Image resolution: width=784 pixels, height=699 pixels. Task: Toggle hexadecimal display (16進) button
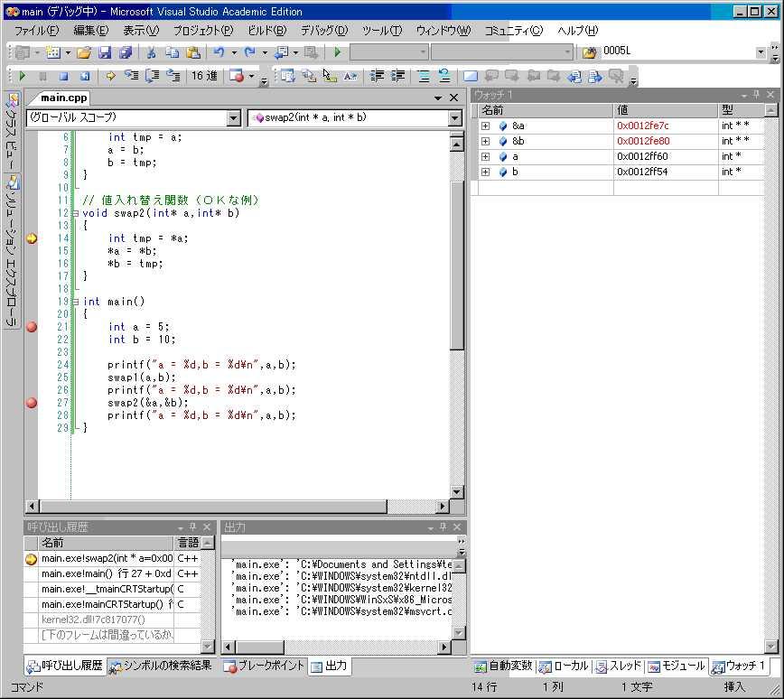(x=204, y=76)
